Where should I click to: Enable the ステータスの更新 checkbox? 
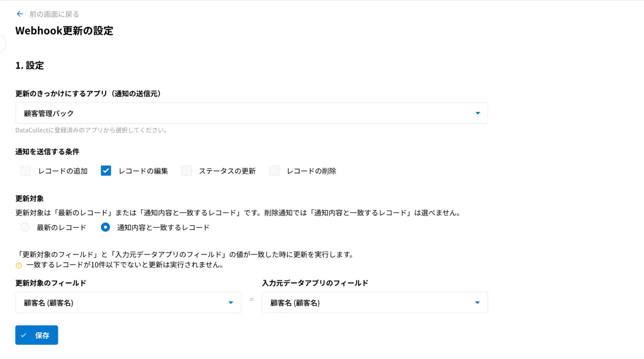187,171
